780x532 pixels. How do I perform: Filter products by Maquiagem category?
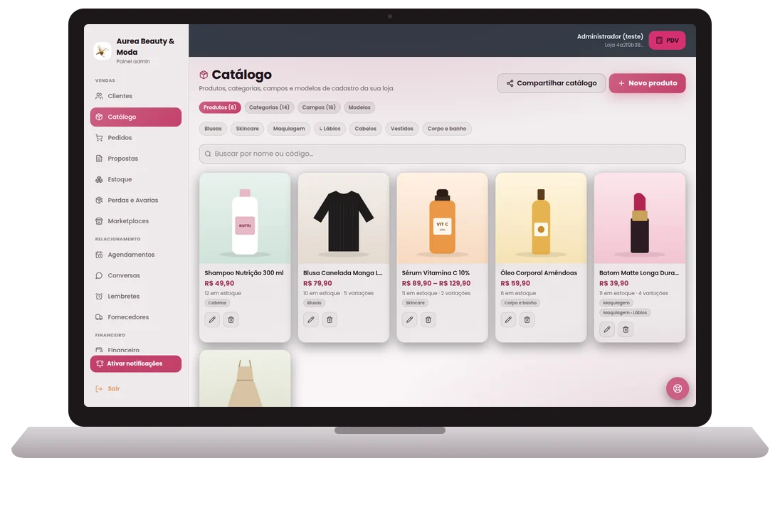[289, 129]
